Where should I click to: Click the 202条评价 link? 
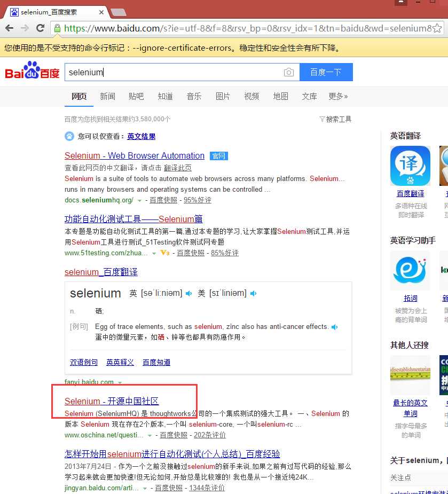[x=209, y=435]
